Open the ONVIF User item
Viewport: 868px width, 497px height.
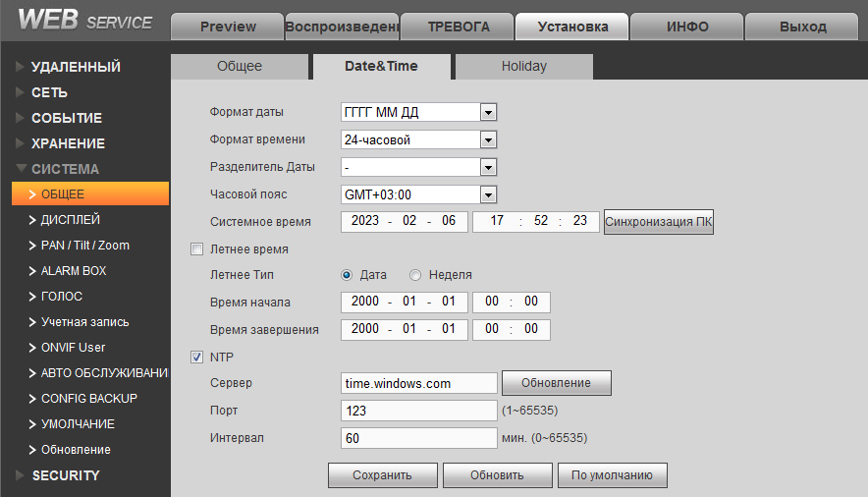(73, 347)
